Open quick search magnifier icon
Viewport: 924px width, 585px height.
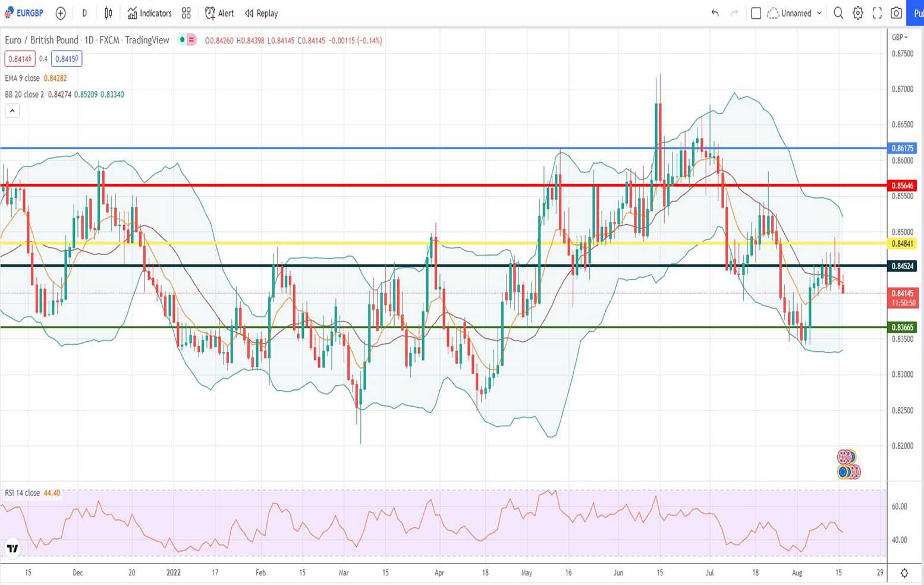click(838, 13)
